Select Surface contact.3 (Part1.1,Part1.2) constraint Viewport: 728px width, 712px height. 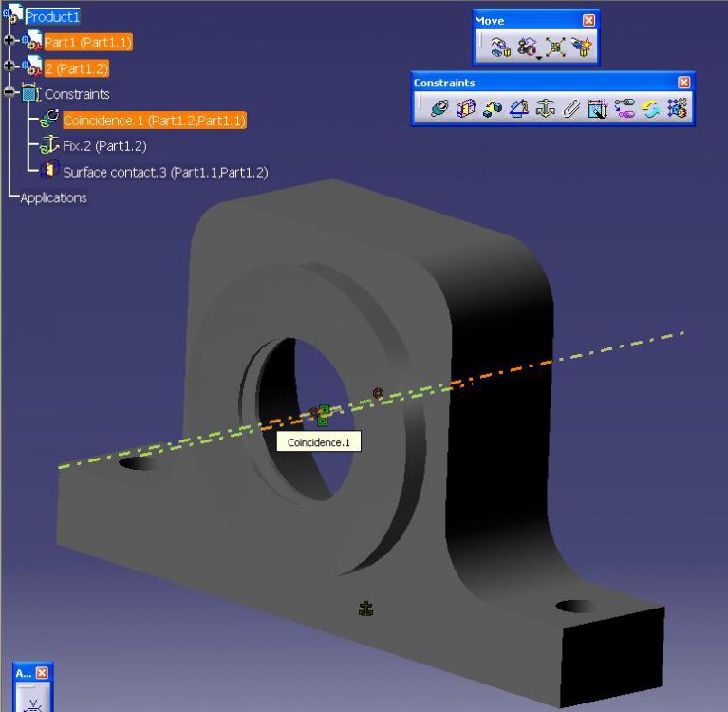point(165,173)
